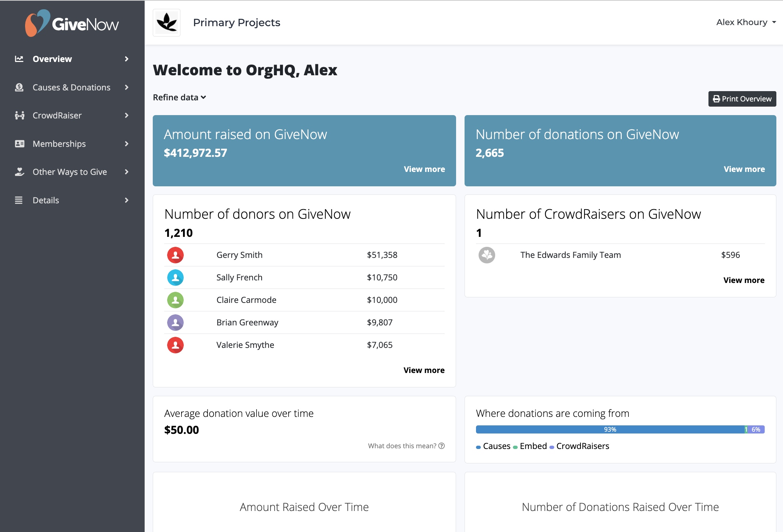The width and height of the screenshot is (783, 532).
Task: View more under Amount raised
Action: (x=424, y=169)
